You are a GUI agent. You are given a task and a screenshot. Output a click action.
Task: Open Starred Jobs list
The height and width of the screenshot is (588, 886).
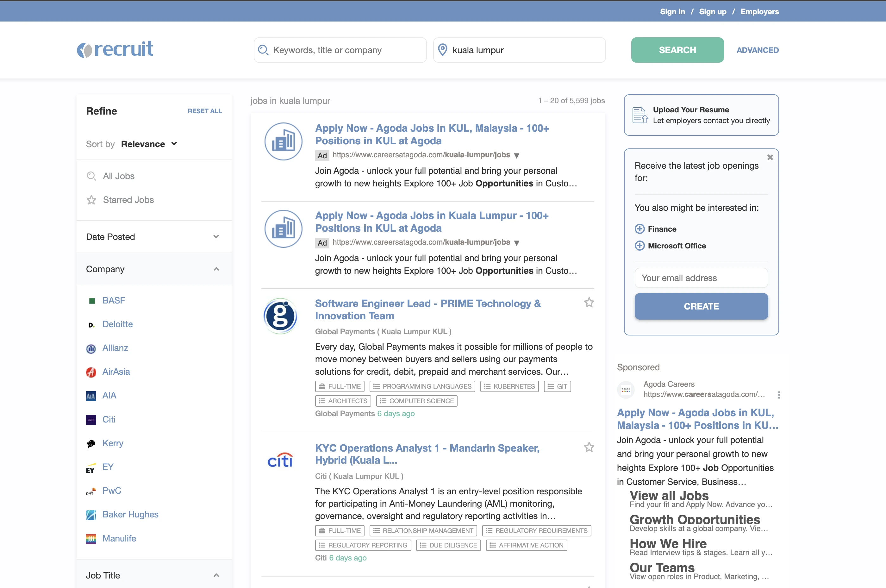point(128,200)
